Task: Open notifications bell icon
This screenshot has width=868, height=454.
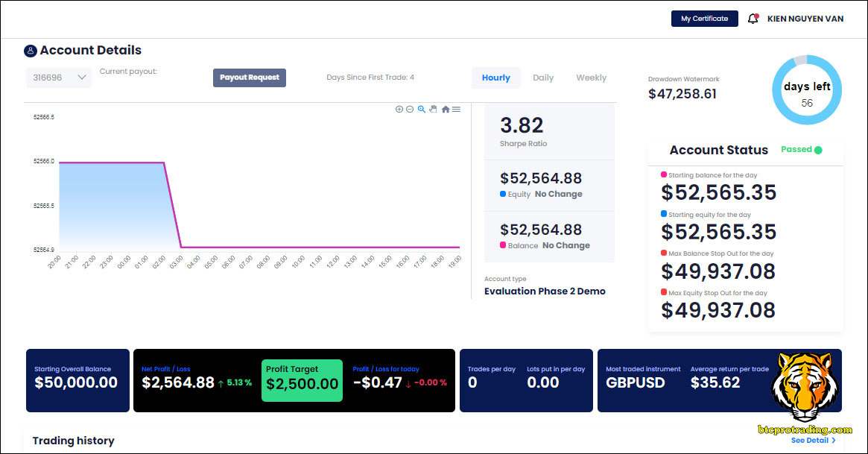Action: (x=753, y=19)
